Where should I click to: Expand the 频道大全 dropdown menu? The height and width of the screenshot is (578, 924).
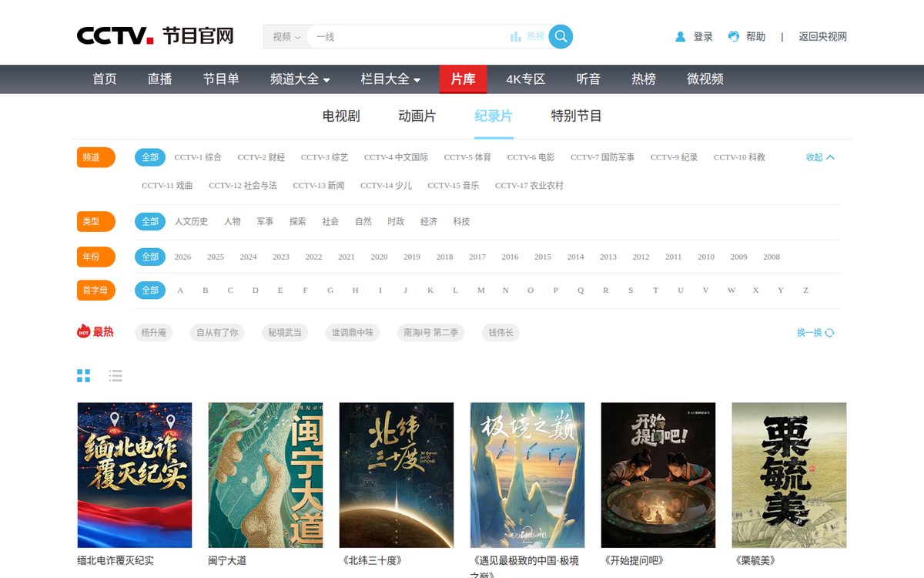[300, 79]
